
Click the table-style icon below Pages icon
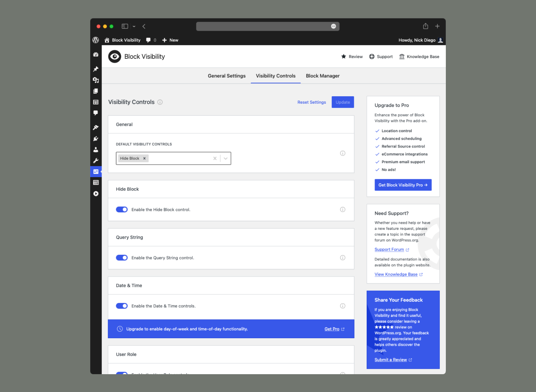96,102
